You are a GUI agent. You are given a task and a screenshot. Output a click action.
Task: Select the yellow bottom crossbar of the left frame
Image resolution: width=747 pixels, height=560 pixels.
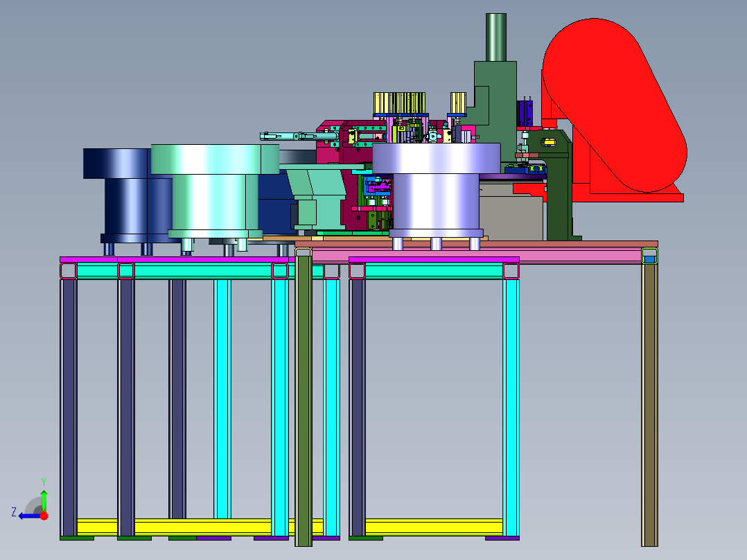[200, 527]
